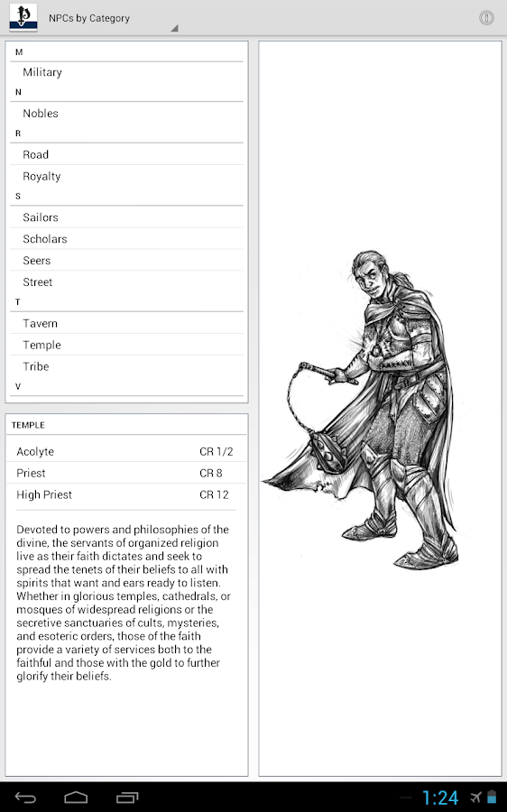Tap the clock in status bar
This screenshot has width=507, height=812.
[x=440, y=798]
